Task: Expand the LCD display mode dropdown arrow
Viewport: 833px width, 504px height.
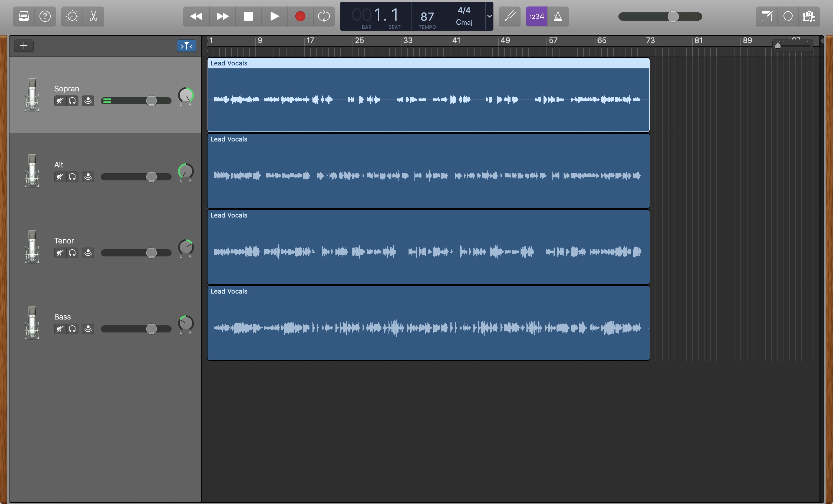Action: coord(489,16)
